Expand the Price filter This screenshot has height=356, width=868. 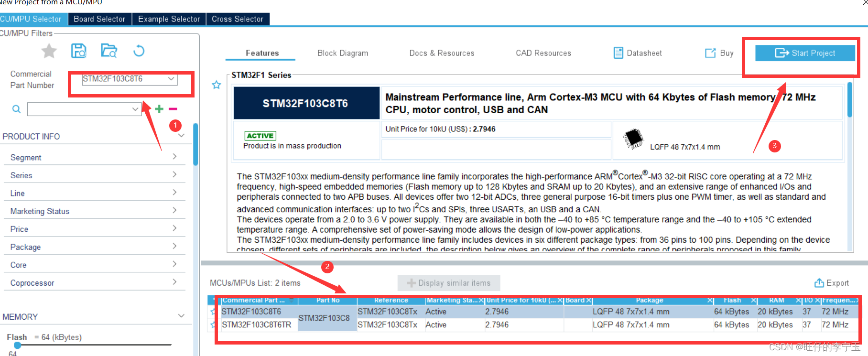click(174, 228)
